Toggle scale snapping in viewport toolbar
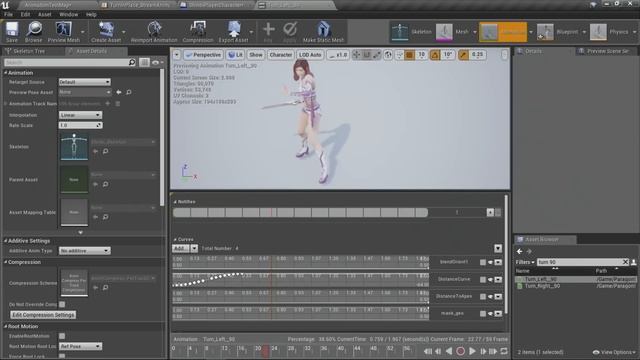This screenshot has width=640, height=360. click(463, 55)
